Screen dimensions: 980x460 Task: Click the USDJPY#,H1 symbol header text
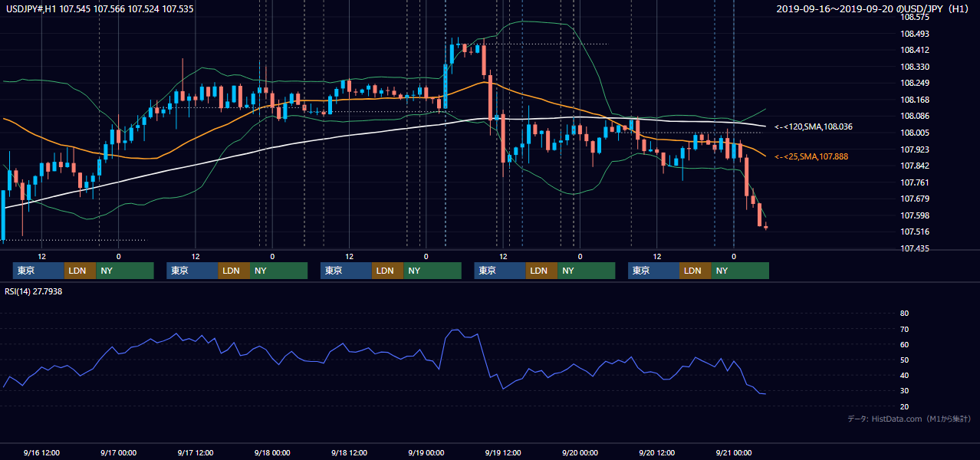[100, 9]
